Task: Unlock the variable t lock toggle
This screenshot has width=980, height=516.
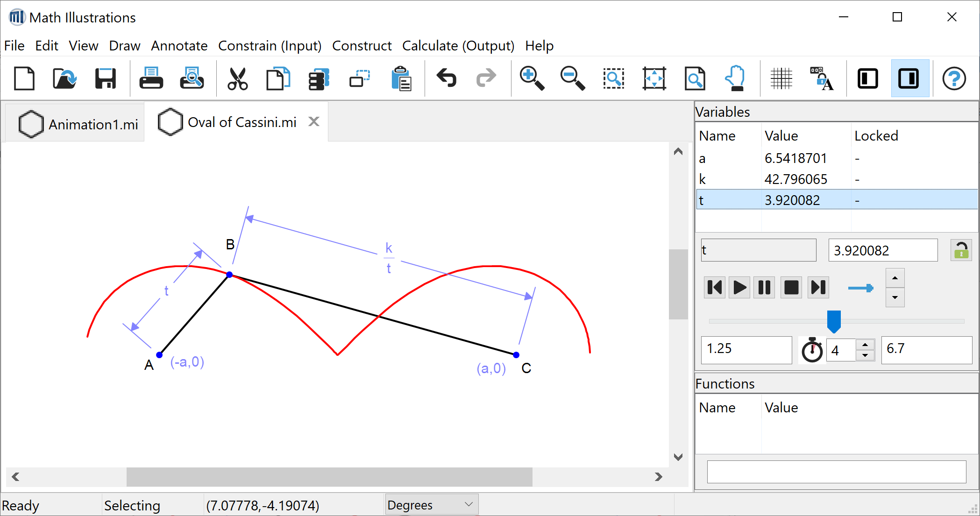Action: (x=960, y=250)
